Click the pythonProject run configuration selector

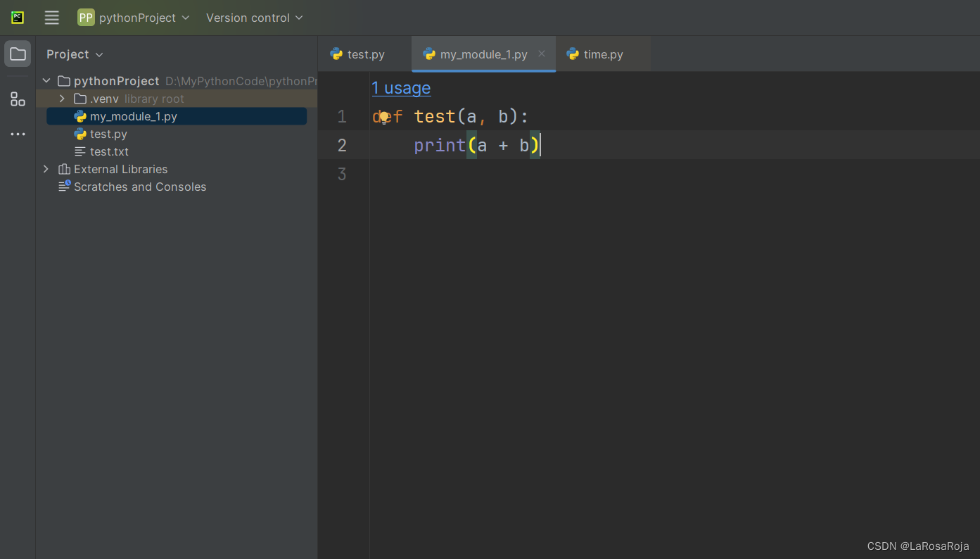134,18
